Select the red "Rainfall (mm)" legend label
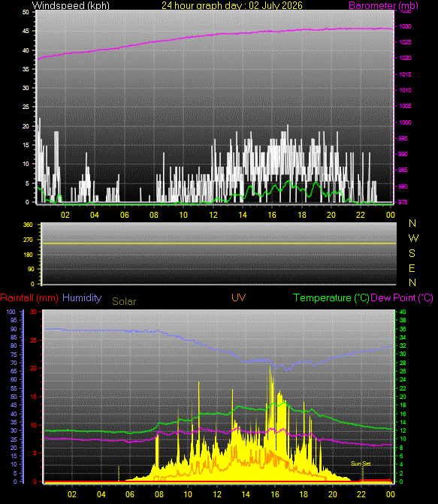 [29, 297]
